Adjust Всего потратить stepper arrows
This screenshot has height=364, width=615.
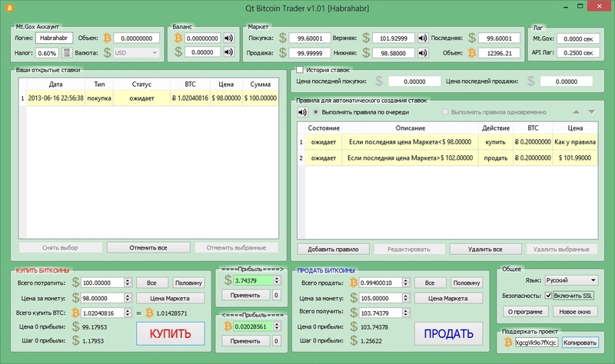[x=128, y=283]
